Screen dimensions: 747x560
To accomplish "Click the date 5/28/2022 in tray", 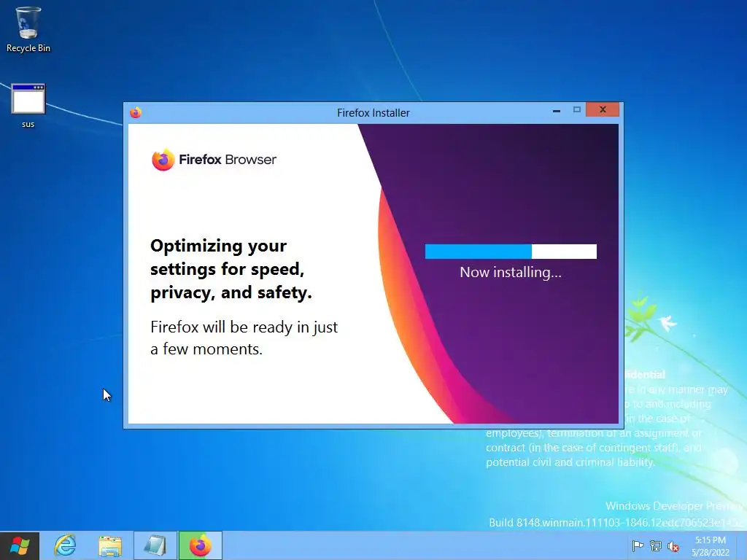I will pyautogui.click(x=711, y=553).
